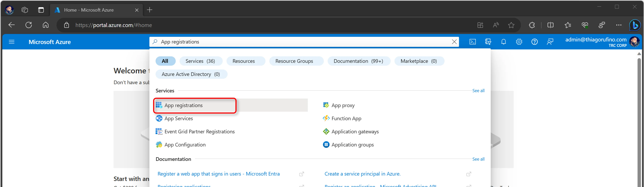644x187 pixels.
Task: Open the browser Settings and more ellipsis
Action: click(x=618, y=25)
